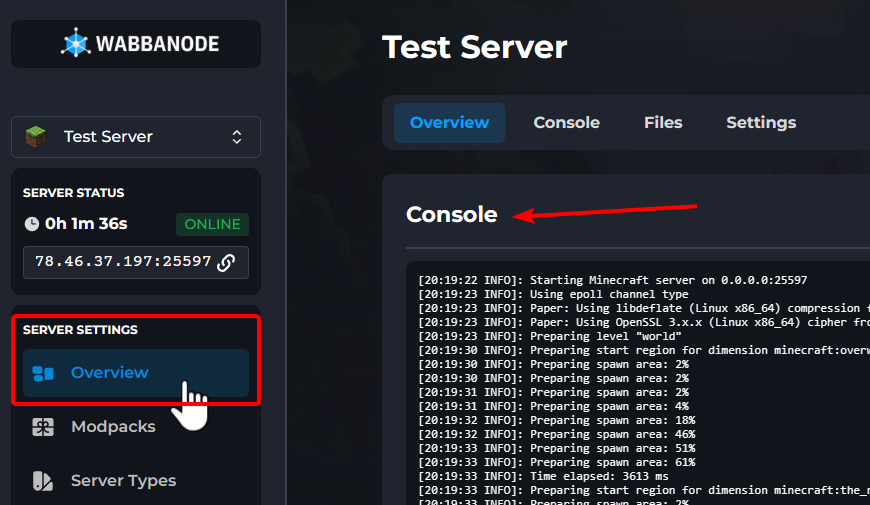Switch to the Console tab

566,123
